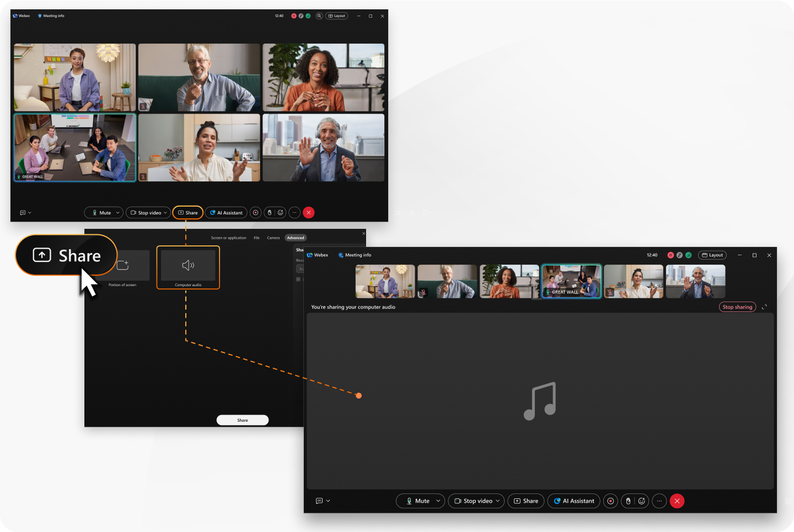The height and width of the screenshot is (532, 794).
Task: Open closed captions via the CC icon
Action: (22, 212)
